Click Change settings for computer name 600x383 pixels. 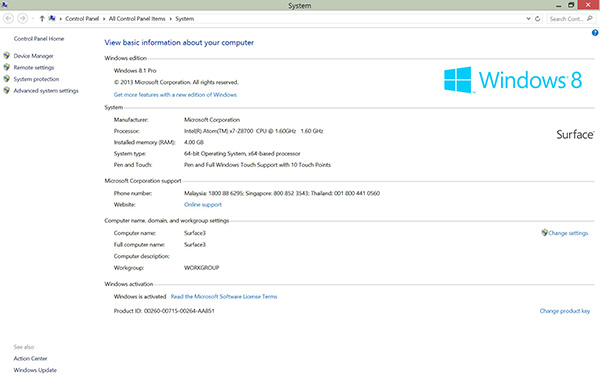[x=568, y=233]
